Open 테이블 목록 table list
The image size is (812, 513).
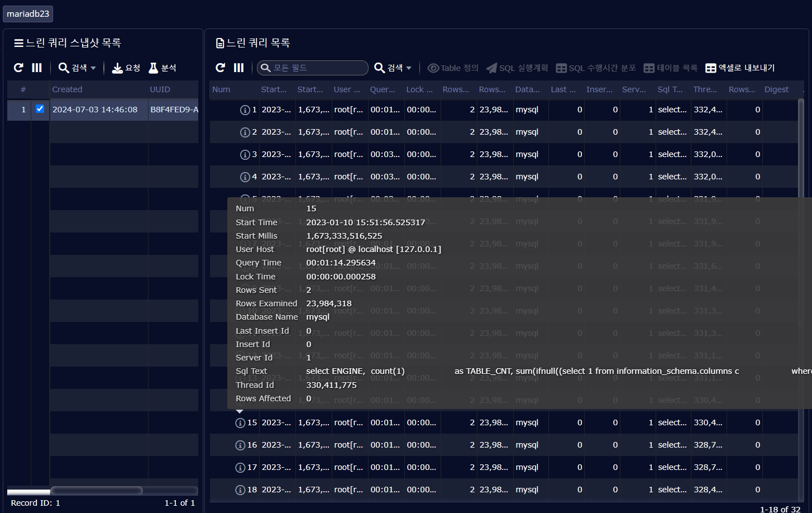pyautogui.click(x=670, y=68)
